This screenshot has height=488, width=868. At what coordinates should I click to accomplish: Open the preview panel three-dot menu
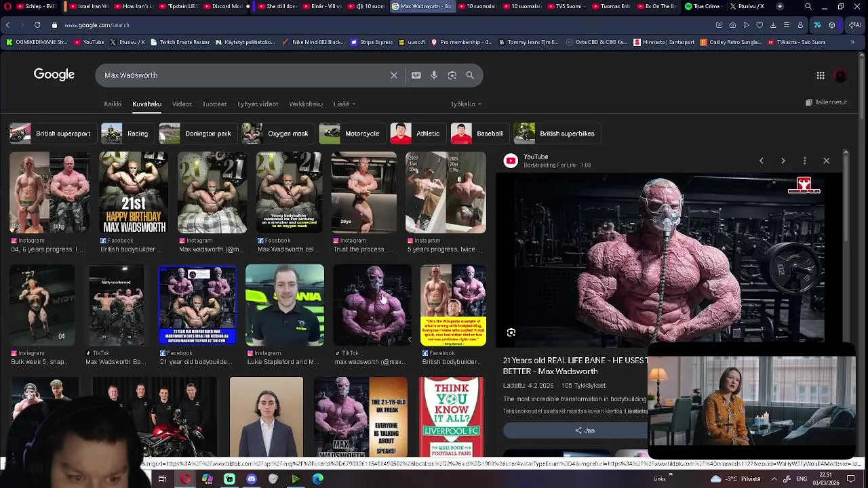[x=805, y=161]
